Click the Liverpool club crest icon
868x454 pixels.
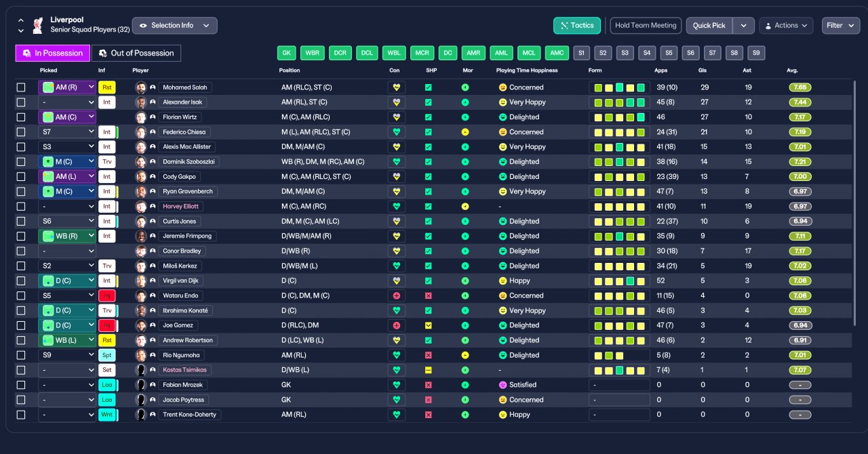[x=38, y=25]
